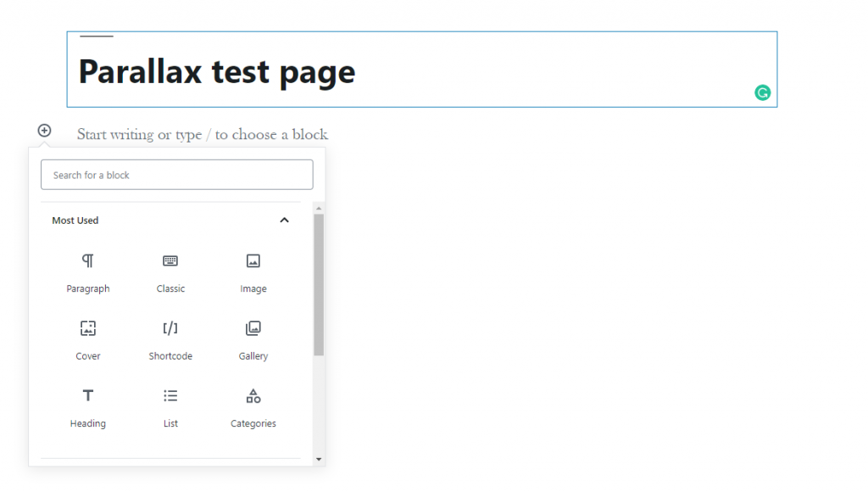Click the Start writing placeholder paragraph
868x492 pixels.
click(203, 134)
